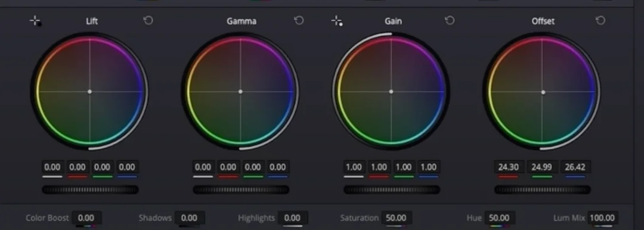Click the Shadows label

(155, 217)
